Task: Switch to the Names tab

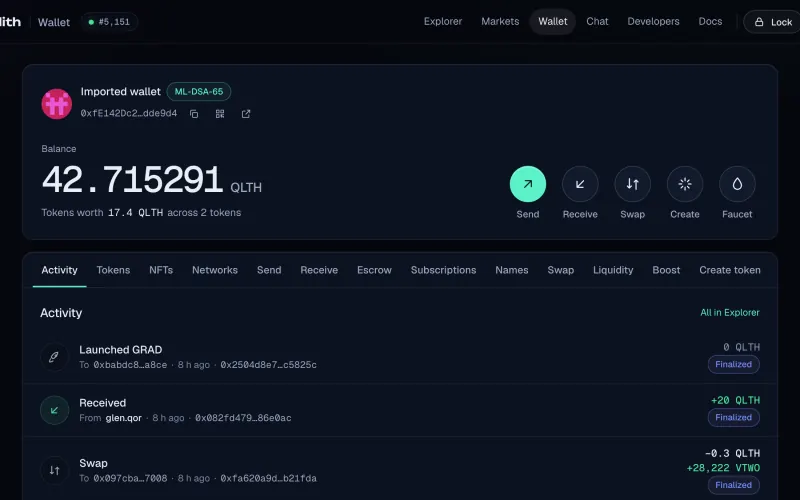Action: coord(512,270)
